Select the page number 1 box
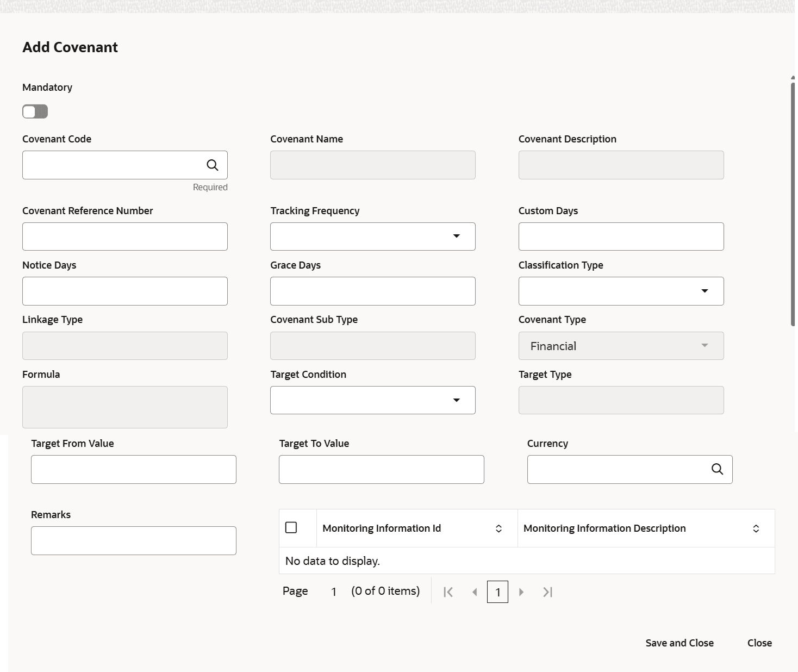The height and width of the screenshot is (672, 798). coord(497,592)
